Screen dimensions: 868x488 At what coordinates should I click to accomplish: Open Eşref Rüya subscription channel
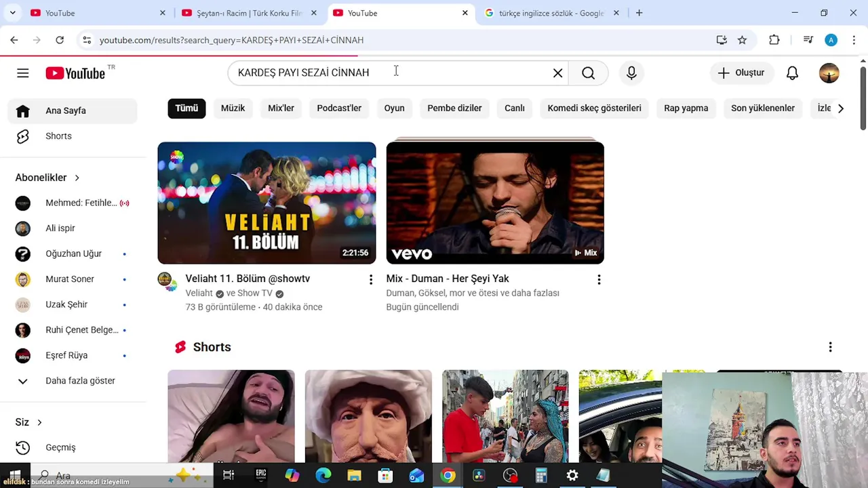point(73,355)
